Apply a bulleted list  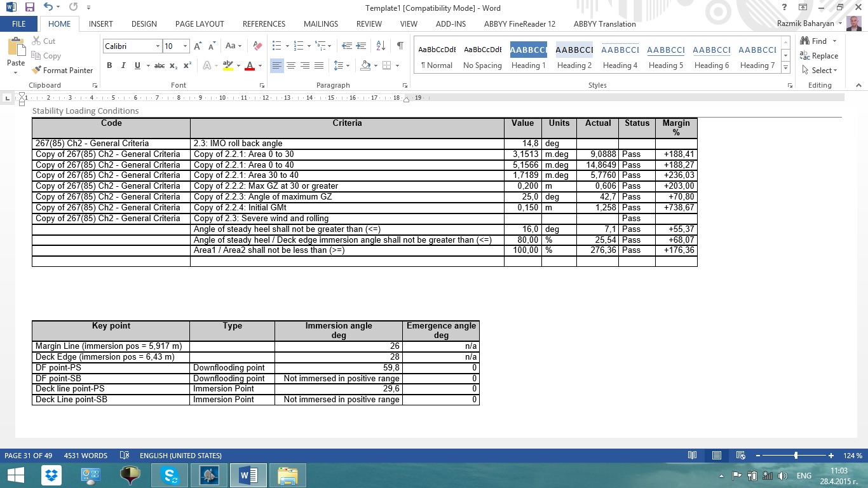(x=276, y=46)
